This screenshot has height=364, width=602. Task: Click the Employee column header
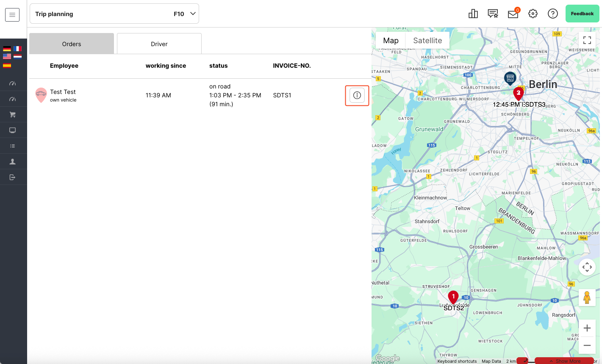click(x=64, y=66)
